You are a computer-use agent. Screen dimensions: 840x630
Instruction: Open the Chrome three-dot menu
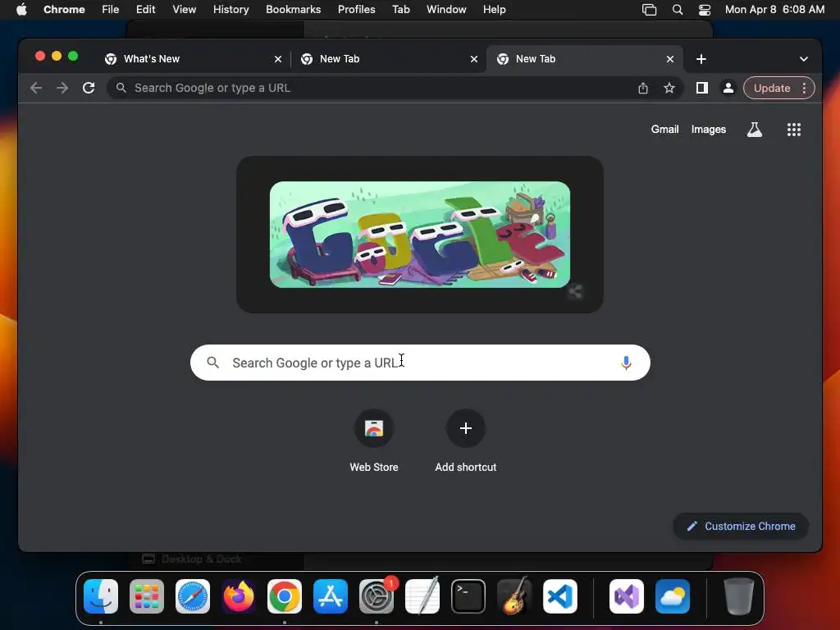[x=804, y=88]
